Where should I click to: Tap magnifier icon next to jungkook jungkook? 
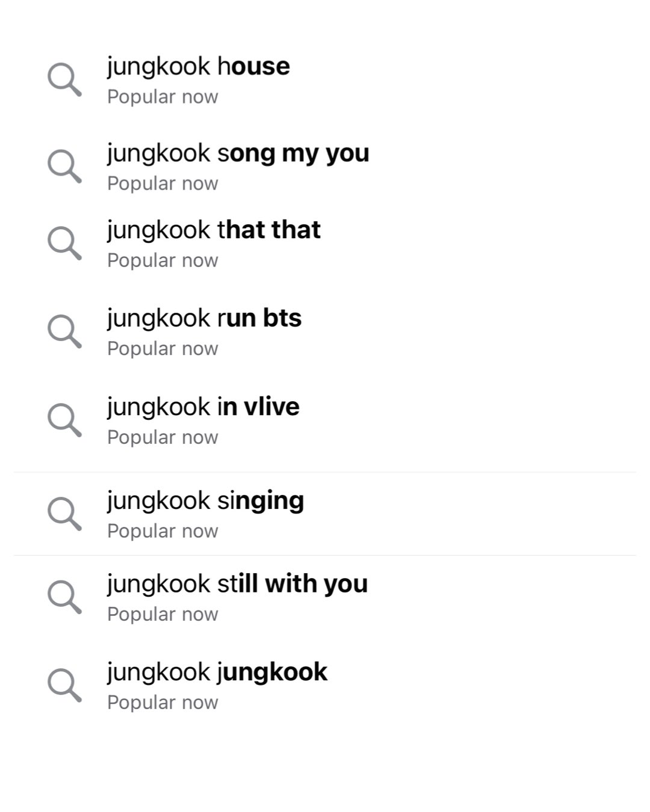[64, 684]
